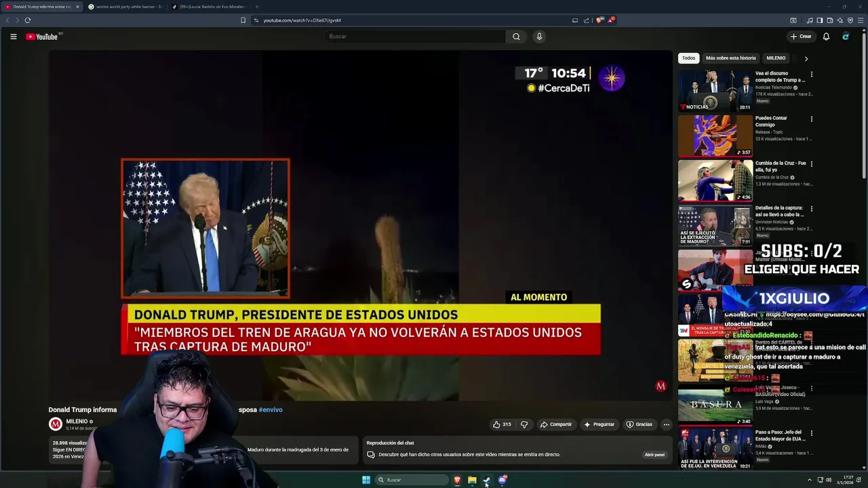Open the YouTube hamburger guide menu
Image resolution: width=868 pixels, height=488 pixels.
13,37
